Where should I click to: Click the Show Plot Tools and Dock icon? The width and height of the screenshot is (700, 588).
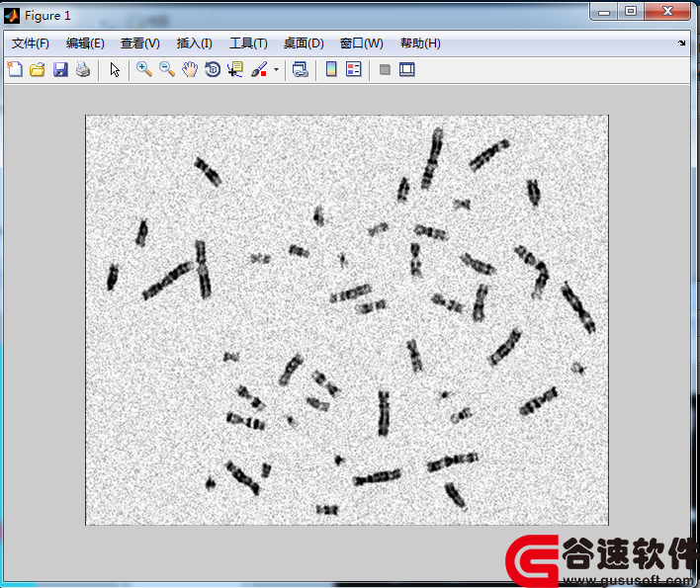pos(407,69)
